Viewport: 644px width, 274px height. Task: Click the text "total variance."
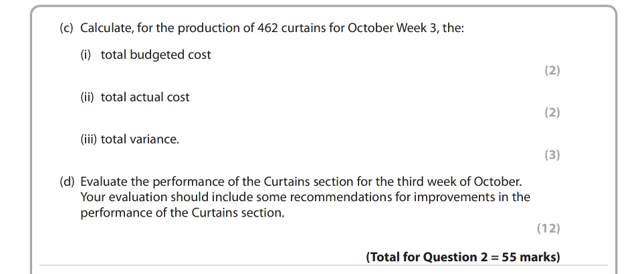[x=140, y=139]
